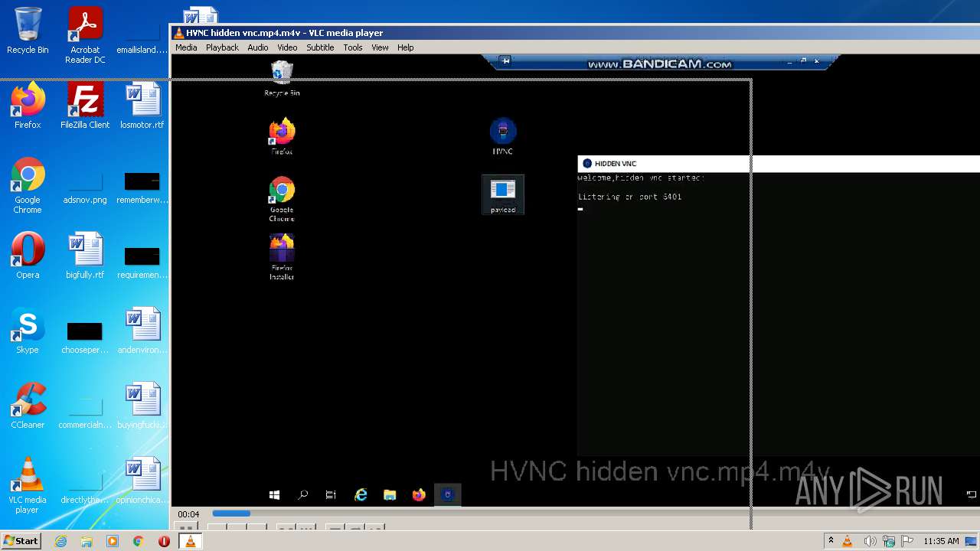Open the volume control in system tray
Viewport: 980px width, 551px height.
tap(870, 541)
